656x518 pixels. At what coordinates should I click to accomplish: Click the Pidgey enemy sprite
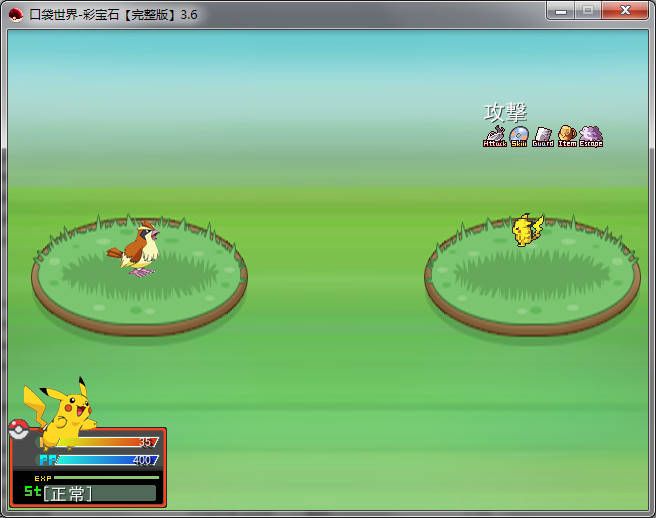click(134, 249)
